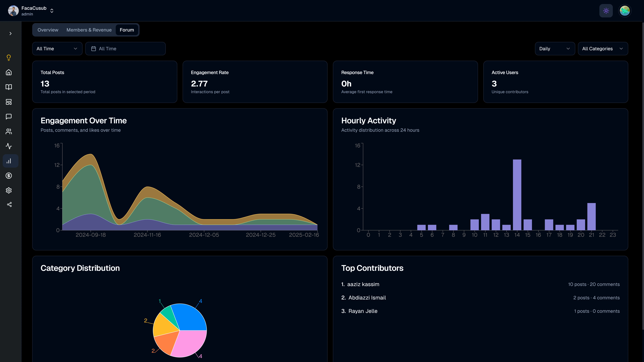
Task: Open the layout template icon in sidebar
Action: point(9,102)
